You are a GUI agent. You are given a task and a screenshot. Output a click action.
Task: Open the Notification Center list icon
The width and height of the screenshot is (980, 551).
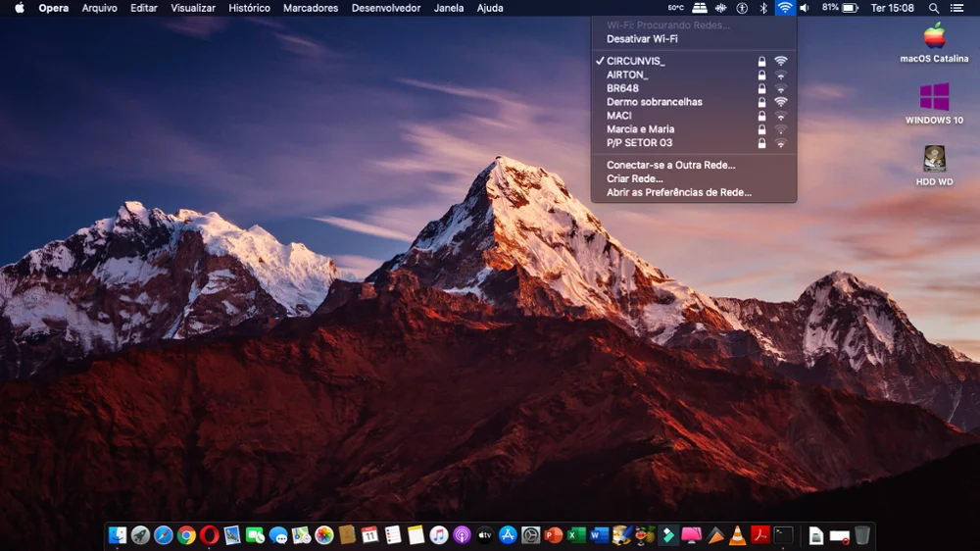tap(956, 8)
